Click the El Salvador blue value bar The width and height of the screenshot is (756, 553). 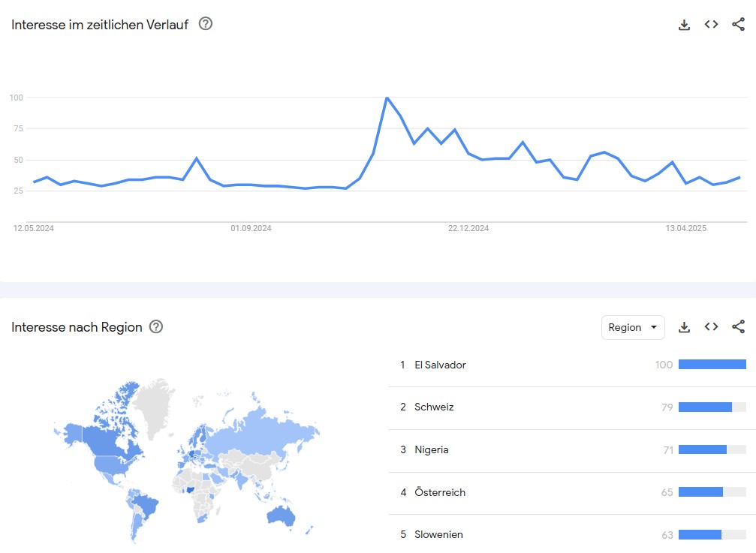(x=712, y=365)
